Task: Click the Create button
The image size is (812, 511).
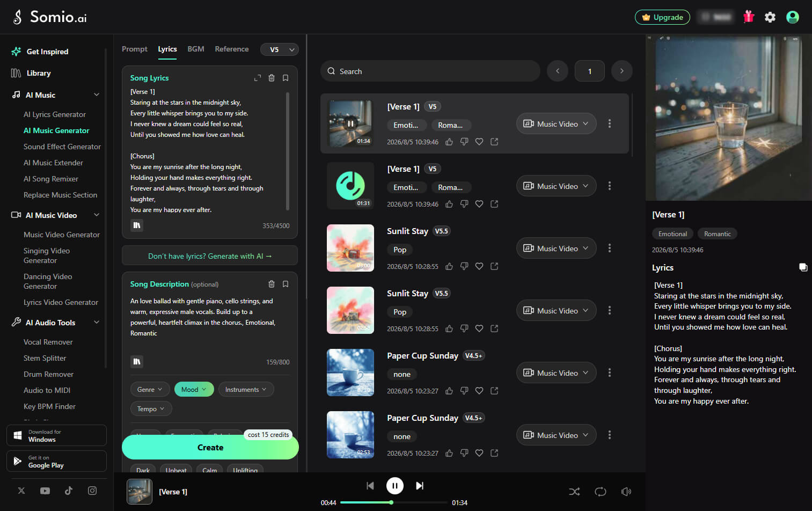Action: 210,447
